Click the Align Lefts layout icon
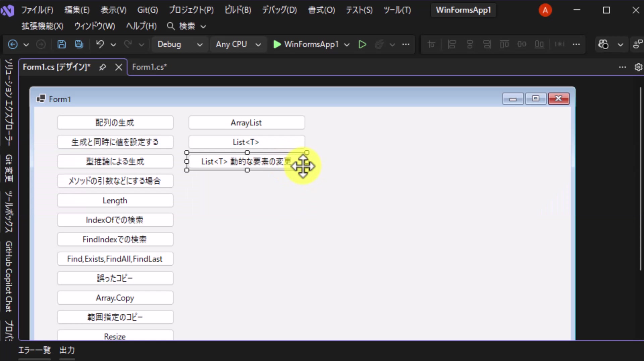 tap(452, 44)
